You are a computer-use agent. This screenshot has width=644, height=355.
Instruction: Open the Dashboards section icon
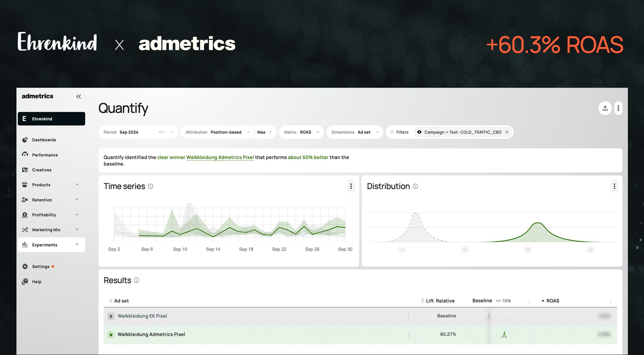[x=25, y=140]
